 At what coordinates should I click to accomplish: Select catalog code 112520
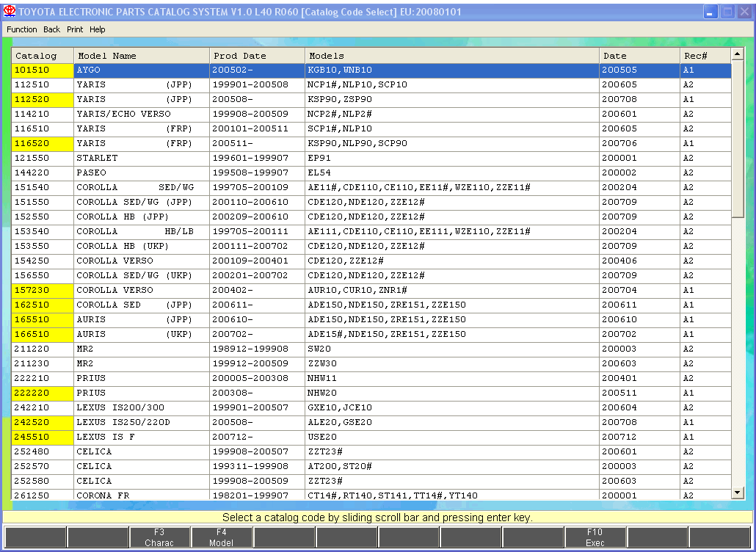[x=371, y=99]
